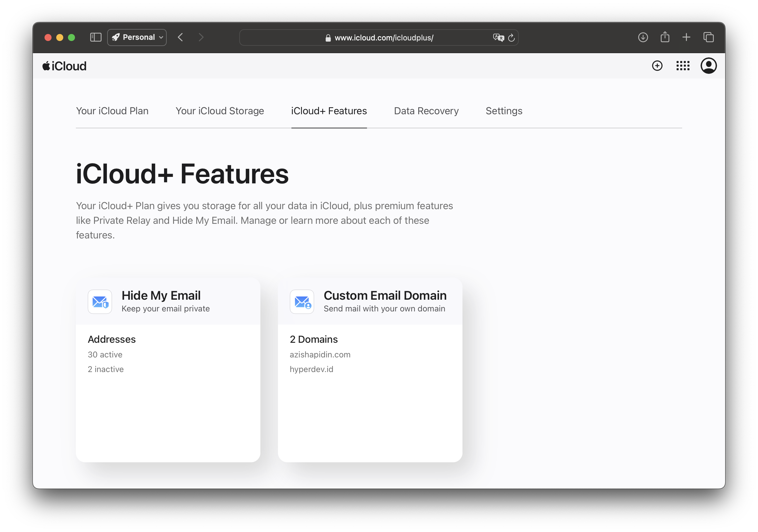Open the Settings tab
This screenshot has height=532, width=758.
click(504, 111)
